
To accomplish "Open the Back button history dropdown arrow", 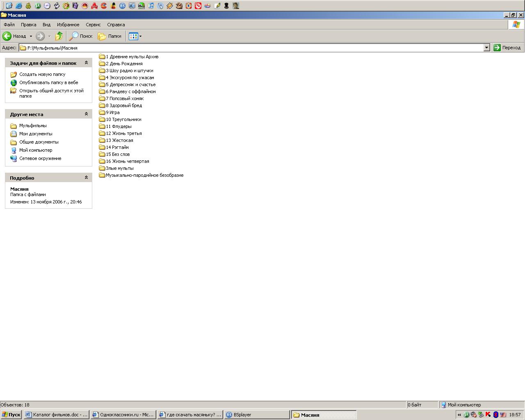I will (x=31, y=36).
